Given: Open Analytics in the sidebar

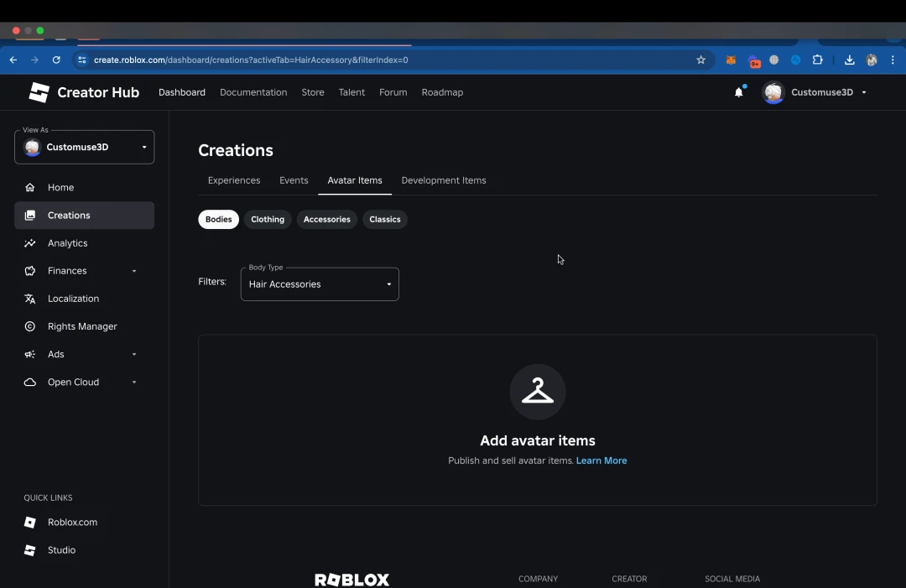Looking at the screenshot, I should [85, 243].
